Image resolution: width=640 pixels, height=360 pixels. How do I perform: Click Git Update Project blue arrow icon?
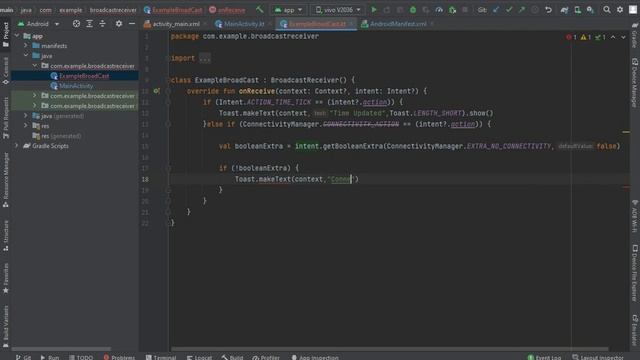coord(496,9)
